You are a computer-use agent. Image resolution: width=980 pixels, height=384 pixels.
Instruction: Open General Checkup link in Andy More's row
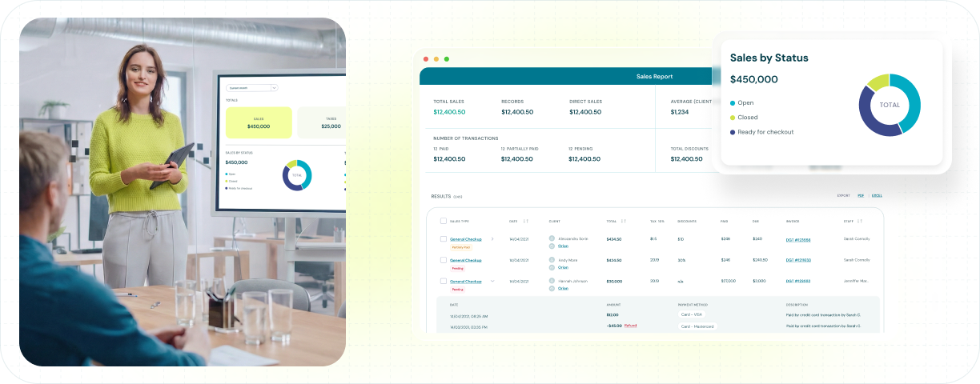pyautogui.click(x=466, y=260)
